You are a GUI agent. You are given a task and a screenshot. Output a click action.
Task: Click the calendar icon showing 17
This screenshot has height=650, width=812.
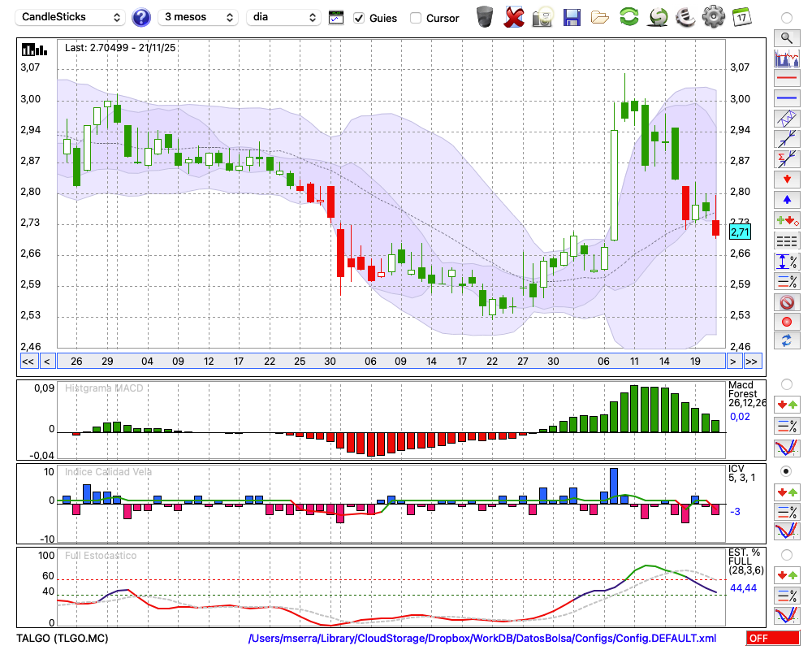coord(741,17)
